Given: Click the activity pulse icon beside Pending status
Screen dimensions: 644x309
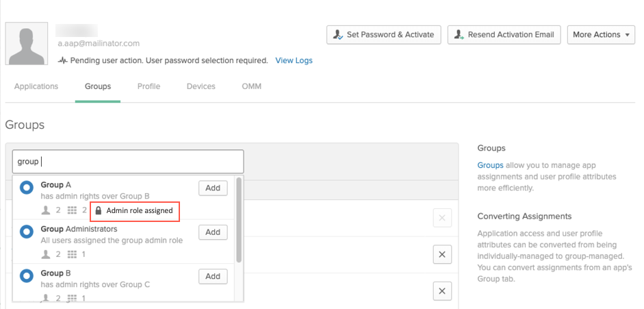Looking at the screenshot, I should tap(62, 61).
